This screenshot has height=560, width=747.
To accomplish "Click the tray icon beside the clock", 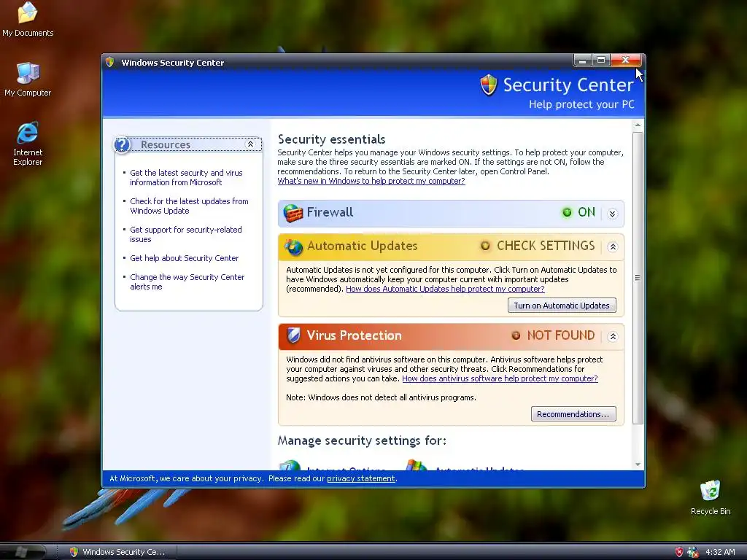I will (693, 552).
